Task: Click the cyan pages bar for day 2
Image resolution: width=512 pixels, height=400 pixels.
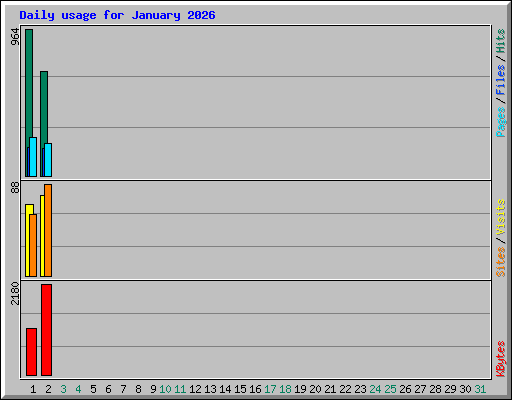Action: (48, 160)
